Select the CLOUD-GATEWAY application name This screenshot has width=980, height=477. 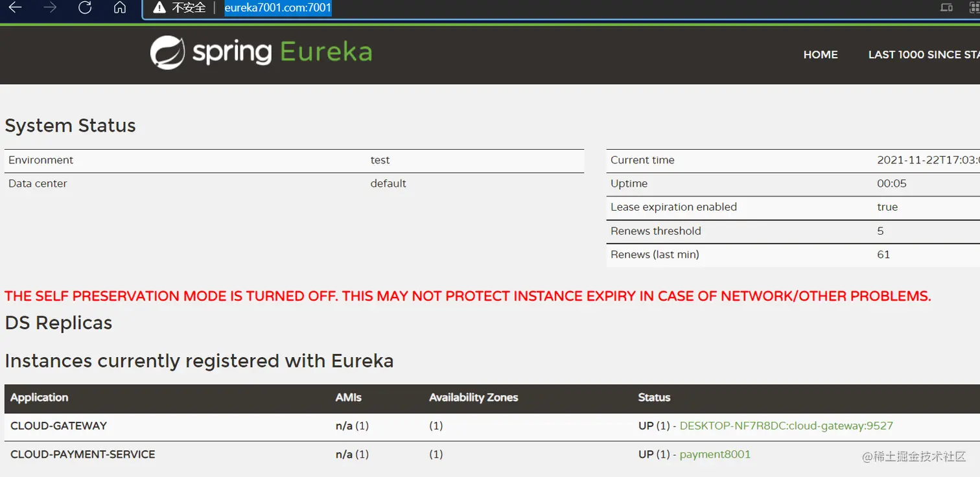click(x=59, y=426)
